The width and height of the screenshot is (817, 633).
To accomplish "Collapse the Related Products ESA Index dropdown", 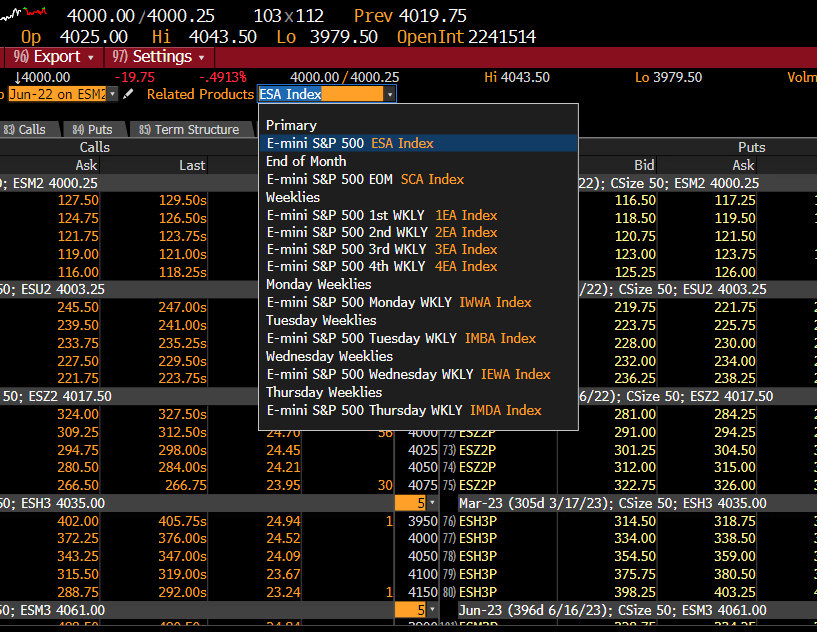I will 389,94.
